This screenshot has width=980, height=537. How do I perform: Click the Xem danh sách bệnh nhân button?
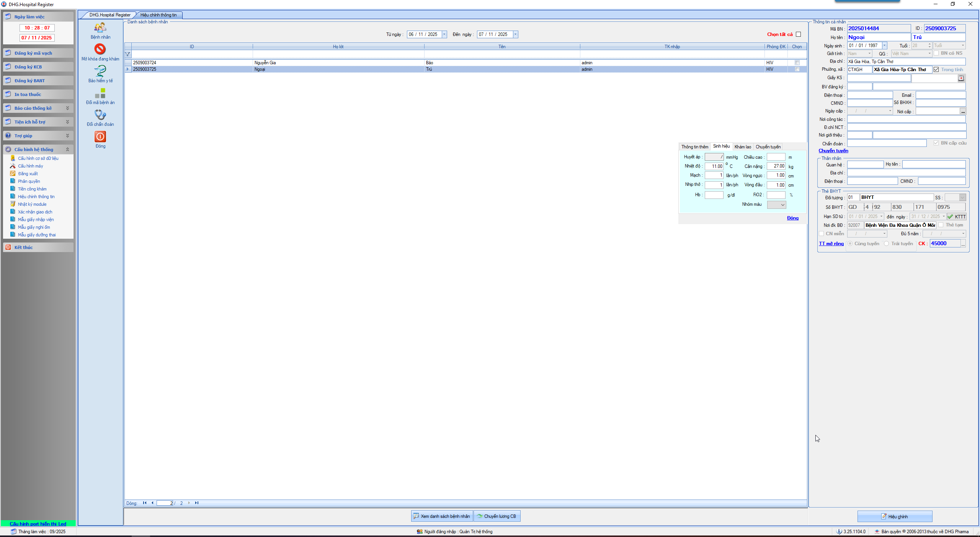point(442,516)
